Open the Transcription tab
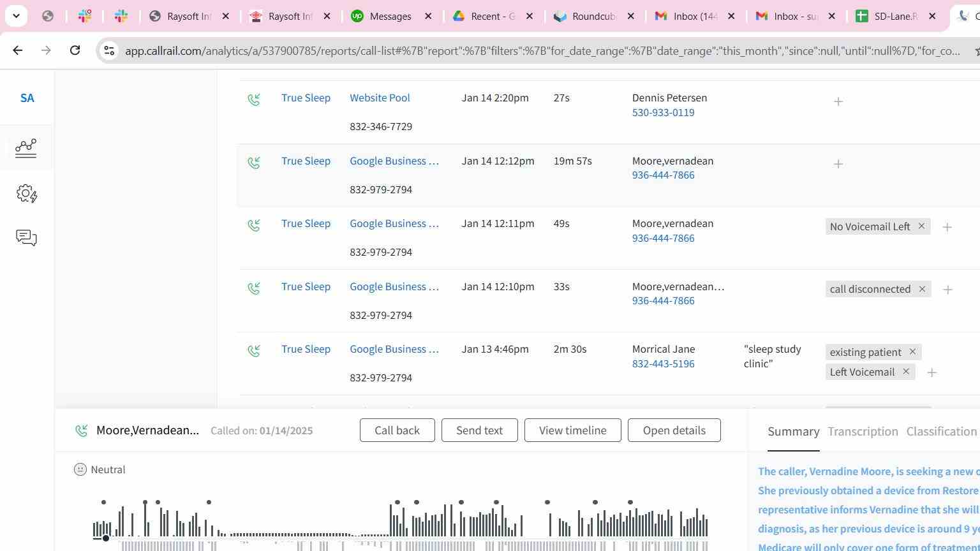This screenshot has height=551, width=980. (863, 432)
